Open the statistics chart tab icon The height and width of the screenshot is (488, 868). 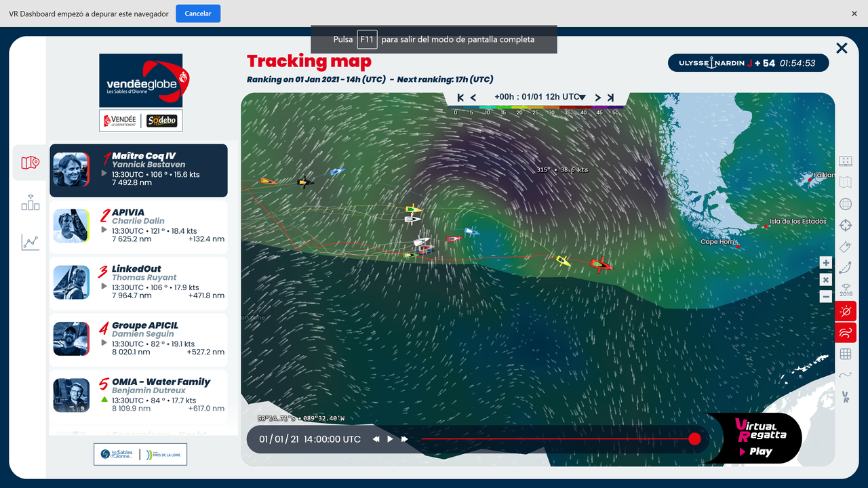[30, 242]
